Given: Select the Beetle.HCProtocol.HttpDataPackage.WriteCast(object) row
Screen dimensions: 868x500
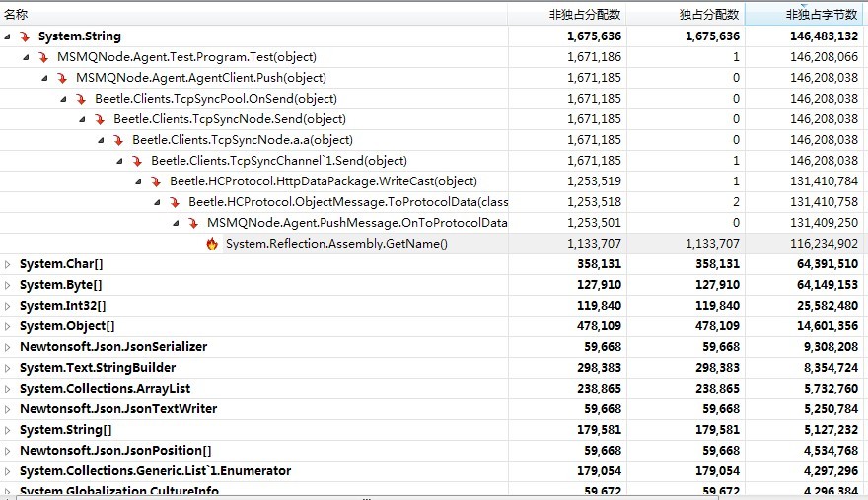Looking at the screenshot, I should [x=324, y=181].
